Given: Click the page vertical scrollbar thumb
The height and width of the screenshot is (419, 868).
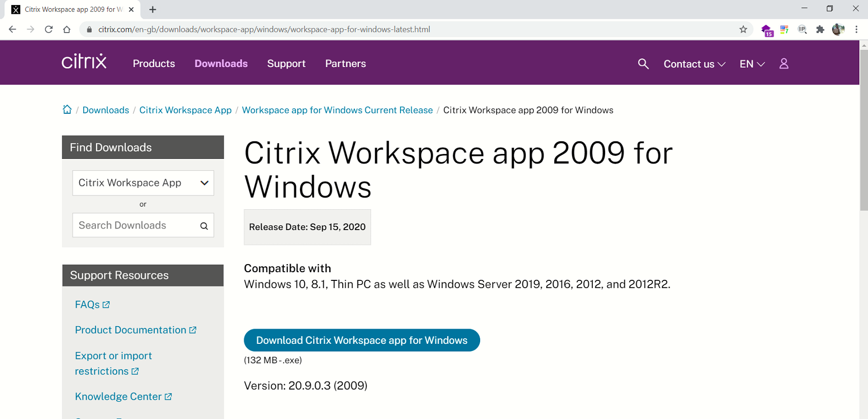Looking at the screenshot, I should click(x=864, y=130).
